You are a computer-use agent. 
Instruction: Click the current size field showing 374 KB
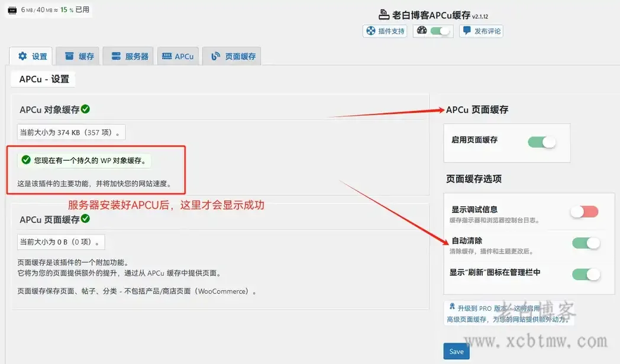tap(71, 132)
